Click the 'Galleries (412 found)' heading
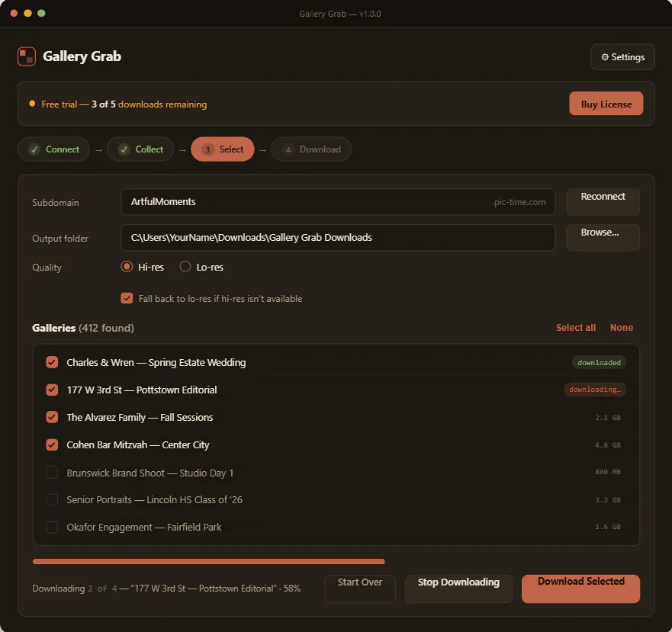 coord(82,328)
